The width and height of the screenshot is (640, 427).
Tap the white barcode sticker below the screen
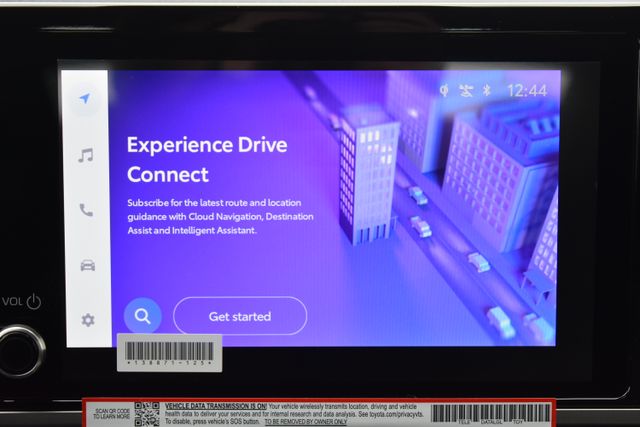click(x=167, y=352)
